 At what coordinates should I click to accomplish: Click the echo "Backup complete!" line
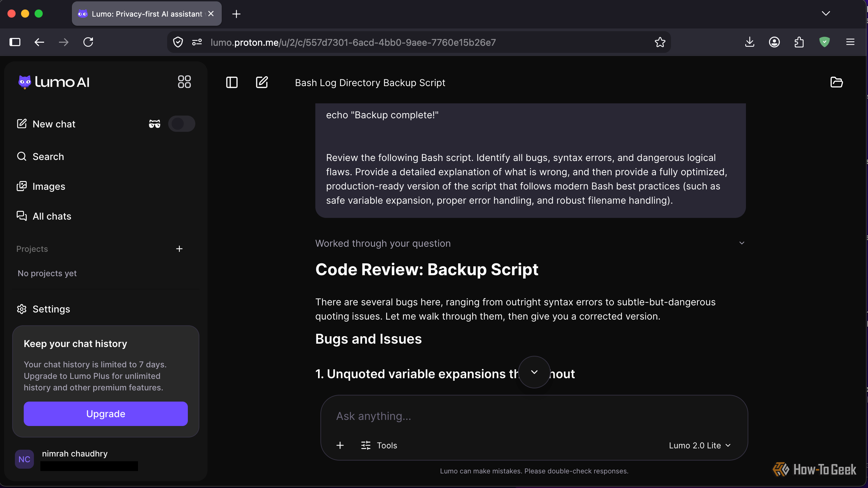382,115
